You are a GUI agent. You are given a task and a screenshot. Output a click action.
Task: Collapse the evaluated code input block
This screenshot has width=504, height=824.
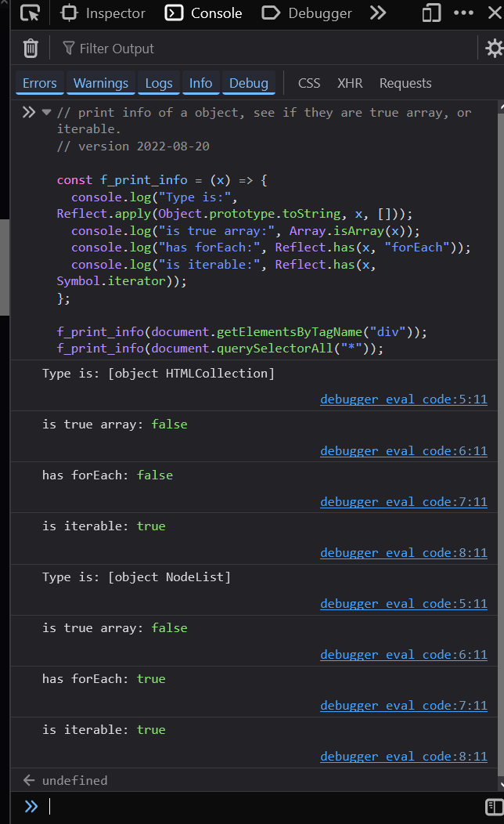tap(47, 112)
